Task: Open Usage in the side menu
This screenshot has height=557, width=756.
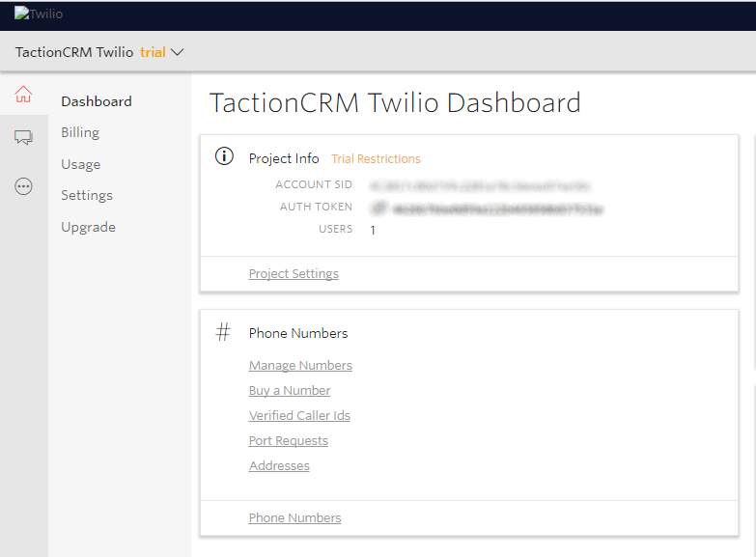Action: click(80, 164)
